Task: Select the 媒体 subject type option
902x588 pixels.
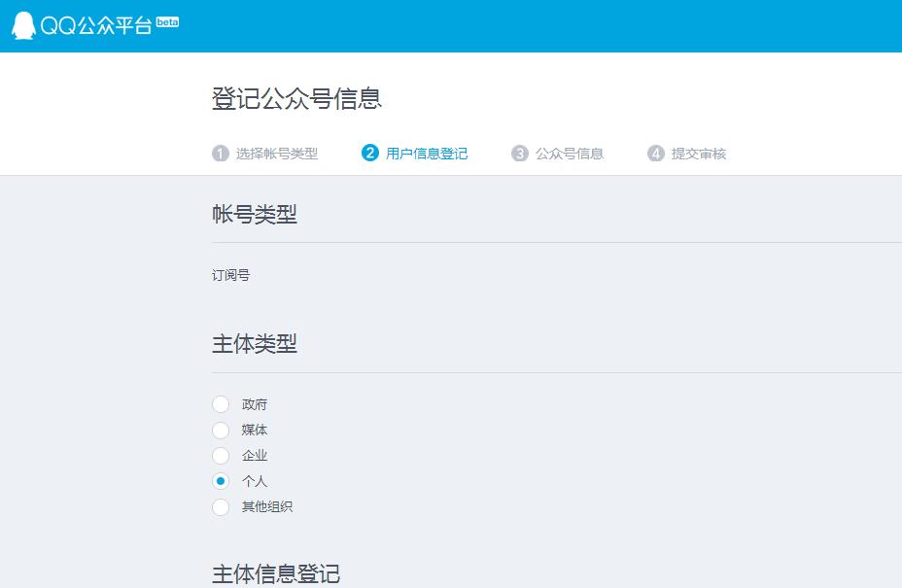Action: [221, 430]
